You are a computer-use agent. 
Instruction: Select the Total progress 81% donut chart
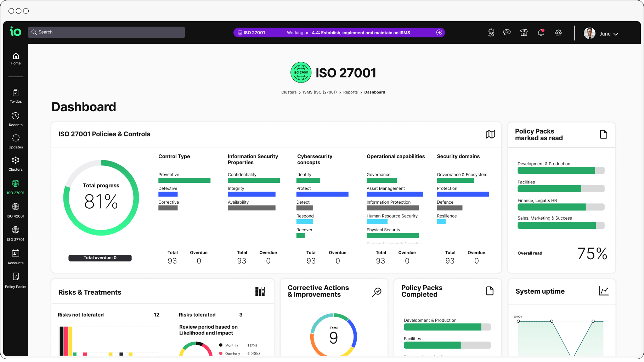101,197
